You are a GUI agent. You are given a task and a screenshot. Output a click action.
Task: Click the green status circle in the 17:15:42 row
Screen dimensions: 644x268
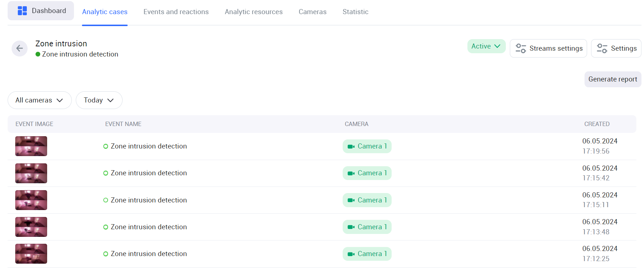click(x=106, y=173)
